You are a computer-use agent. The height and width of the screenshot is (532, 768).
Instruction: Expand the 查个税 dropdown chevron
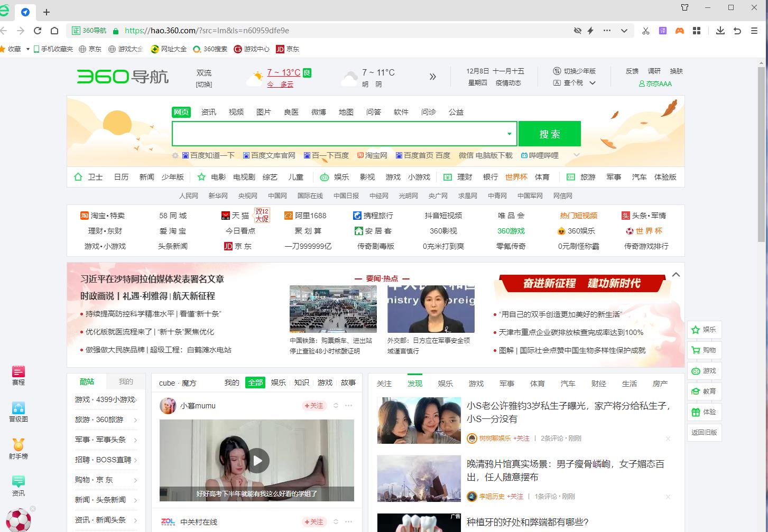593,83
